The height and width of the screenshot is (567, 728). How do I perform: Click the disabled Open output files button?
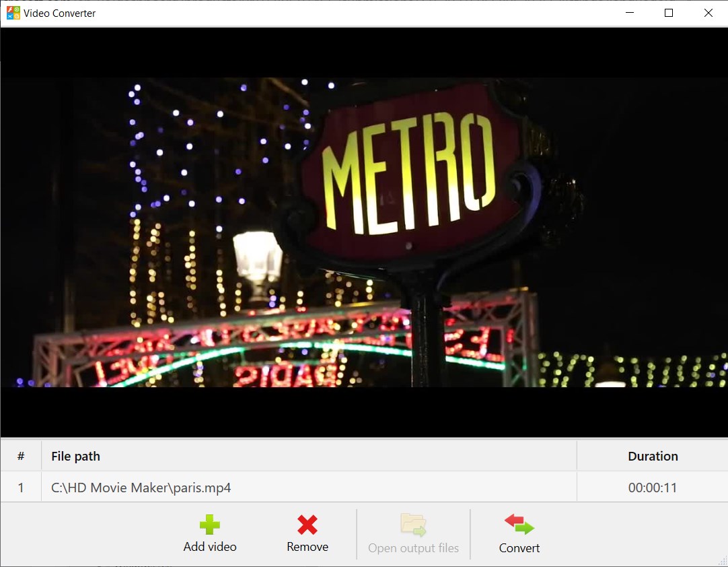coord(412,533)
